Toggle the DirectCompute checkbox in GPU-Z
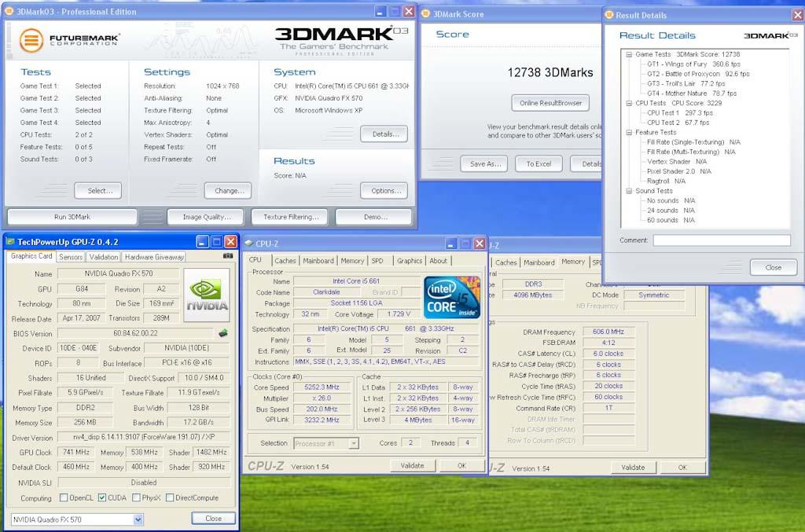The width and height of the screenshot is (805, 532). (x=170, y=497)
